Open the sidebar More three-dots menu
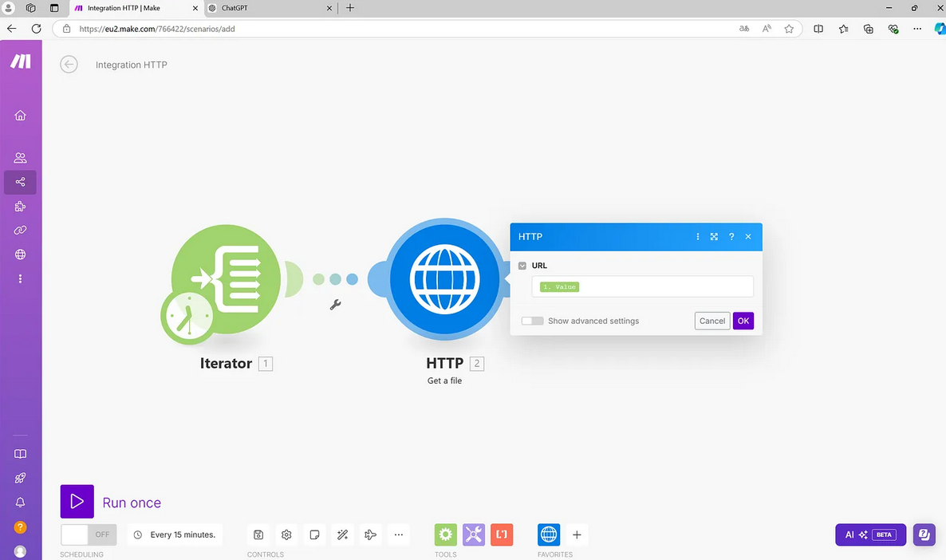The width and height of the screenshot is (946, 560). (x=20, y=278)
